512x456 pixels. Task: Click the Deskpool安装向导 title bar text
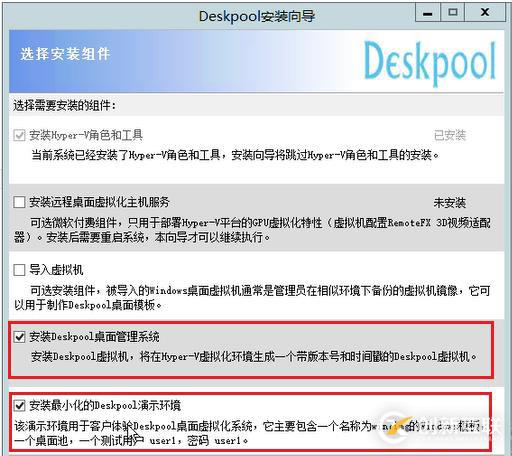tap(257, 16)
